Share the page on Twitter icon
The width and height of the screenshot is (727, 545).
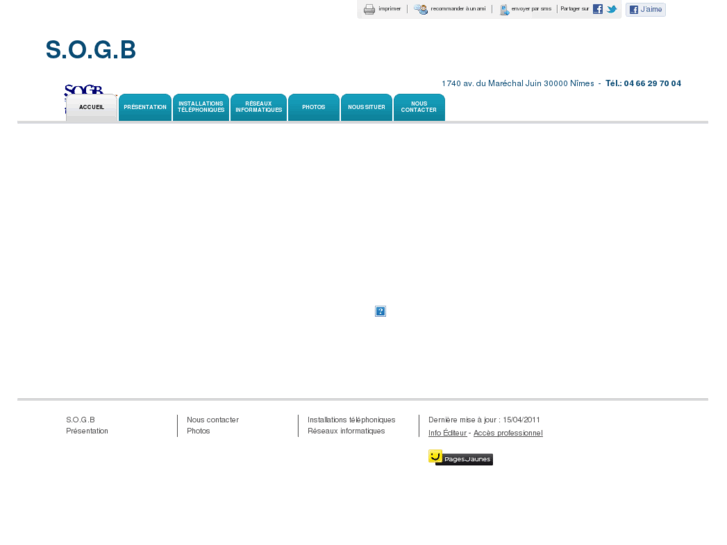pyautogui.click(x=612, y=9)
